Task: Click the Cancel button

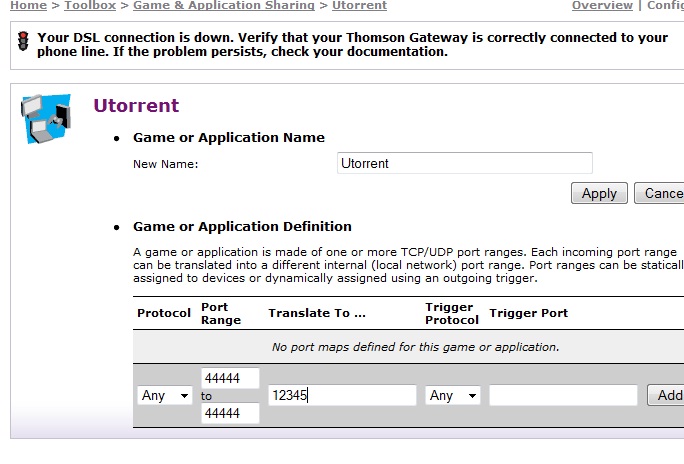Action: point(660,193)
